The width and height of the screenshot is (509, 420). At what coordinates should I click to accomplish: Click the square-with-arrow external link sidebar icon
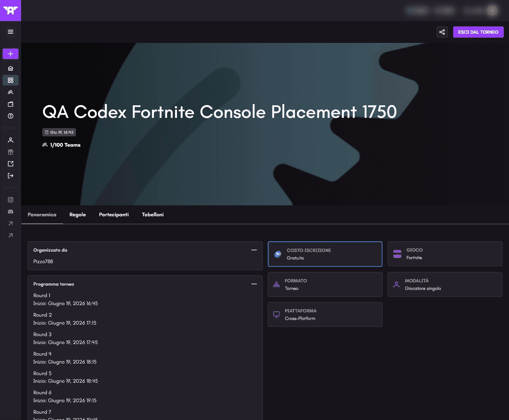click(11, 164)
